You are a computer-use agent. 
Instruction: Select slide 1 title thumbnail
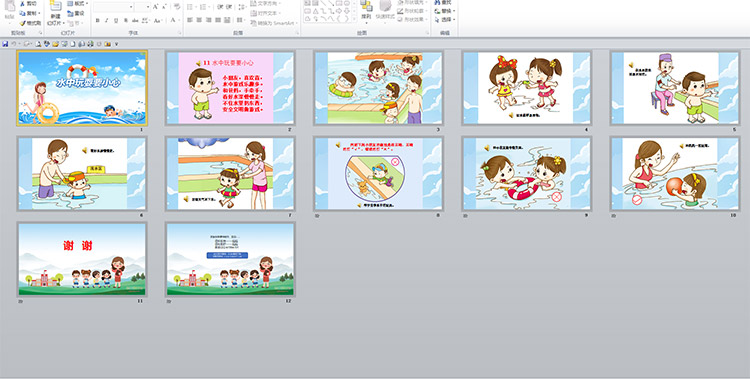pos(82,88)
